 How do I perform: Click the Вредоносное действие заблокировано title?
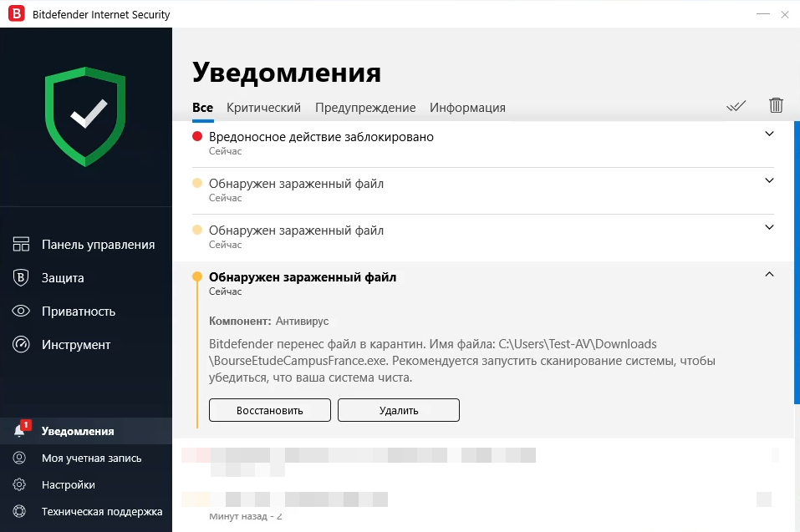pos(322,137)
